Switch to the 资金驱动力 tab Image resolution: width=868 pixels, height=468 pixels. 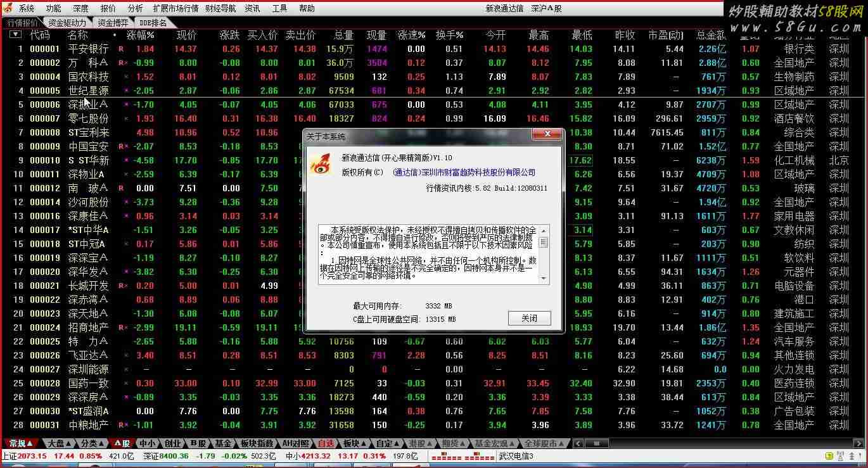click(67, 23)
